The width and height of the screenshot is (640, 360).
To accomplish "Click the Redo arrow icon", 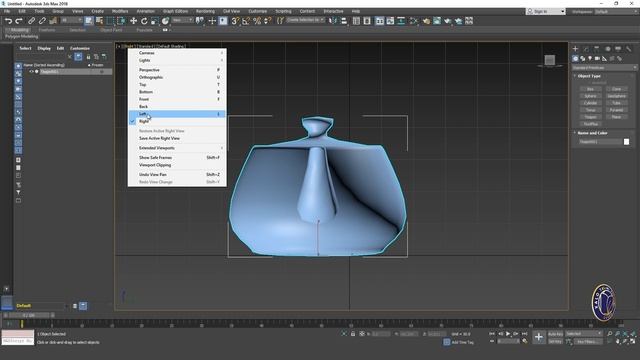I will (19, 21).
